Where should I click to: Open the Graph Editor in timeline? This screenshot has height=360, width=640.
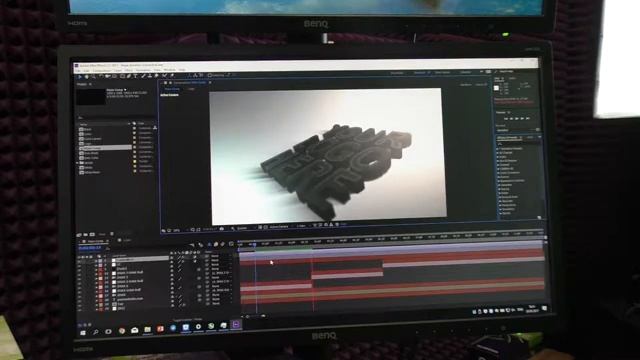tap(231, 244)
